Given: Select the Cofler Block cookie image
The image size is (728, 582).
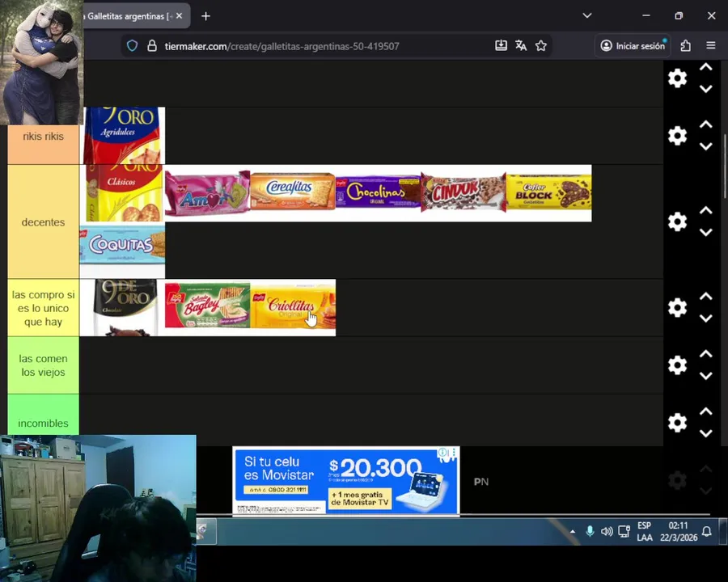Looking at the screenshot, I should pos(548,193).
